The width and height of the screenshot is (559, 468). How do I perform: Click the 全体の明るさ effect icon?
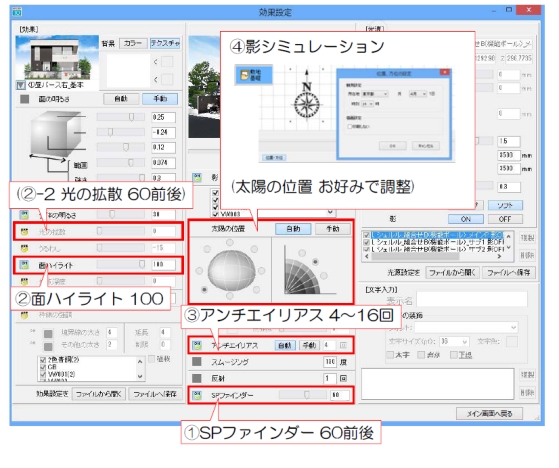click(x=24, y=215)
